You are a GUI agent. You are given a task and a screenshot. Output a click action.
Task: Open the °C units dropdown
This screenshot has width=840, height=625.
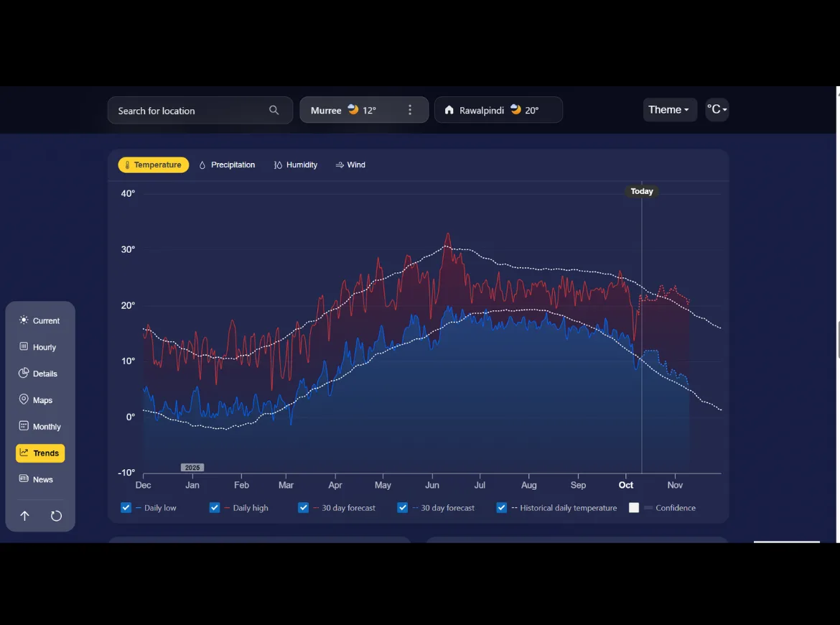click(x=717, y=110)
